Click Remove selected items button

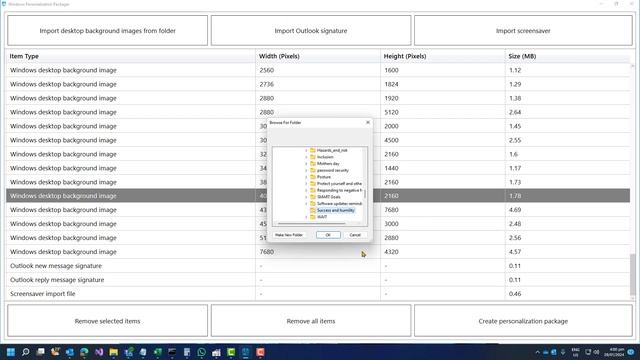point(107,321)
